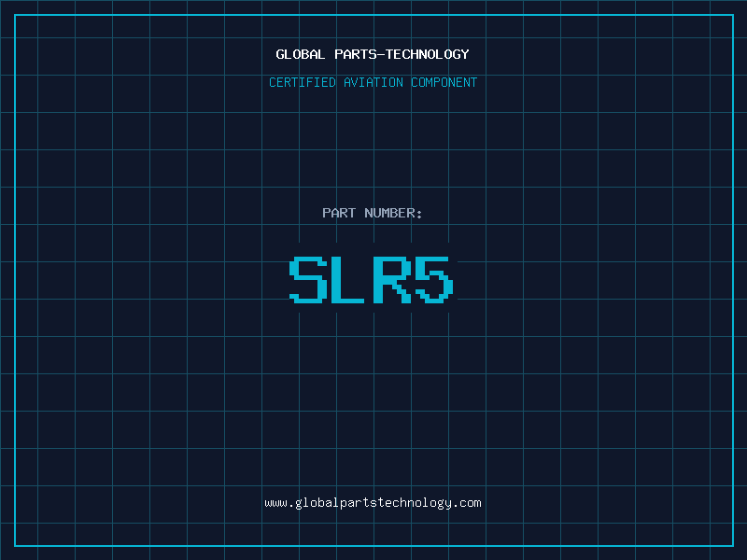Click the word PART in the label
Viewport: 747px width, 560px height.
[x=339, y=213]
